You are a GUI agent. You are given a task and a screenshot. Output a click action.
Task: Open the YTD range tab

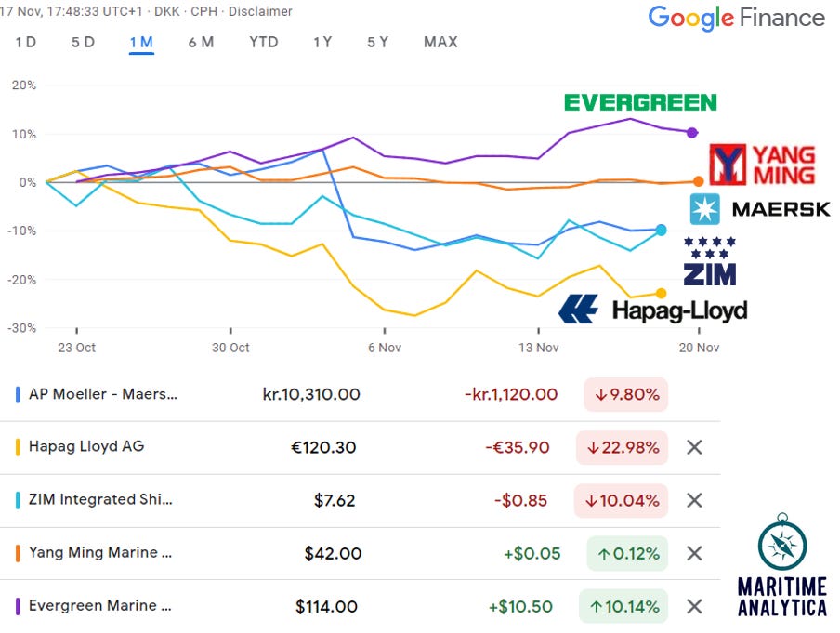[x=264, y=43]
